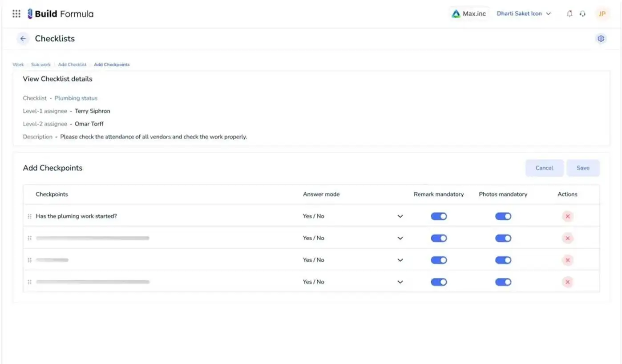This screenshot has width=622, height=364.
Task: Open the settings gear icon
Action: tap(601, 39)
